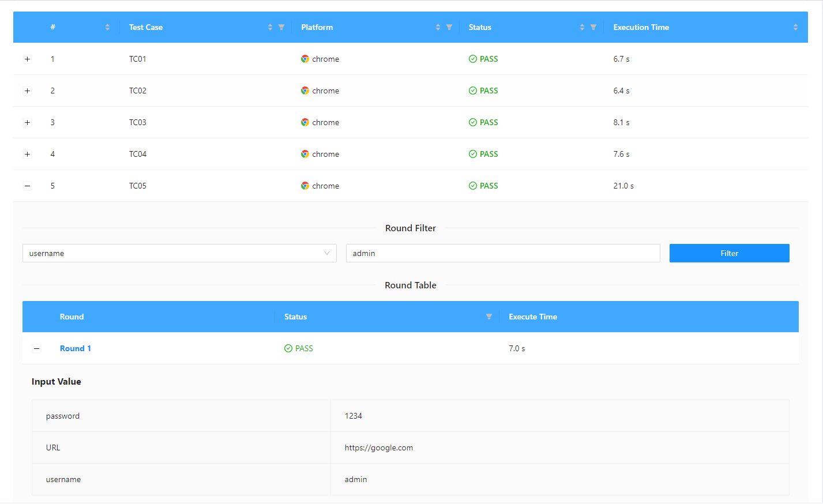Click the 6.7 s execution time
Screen dimensions: 823x504
click(621, 59)
